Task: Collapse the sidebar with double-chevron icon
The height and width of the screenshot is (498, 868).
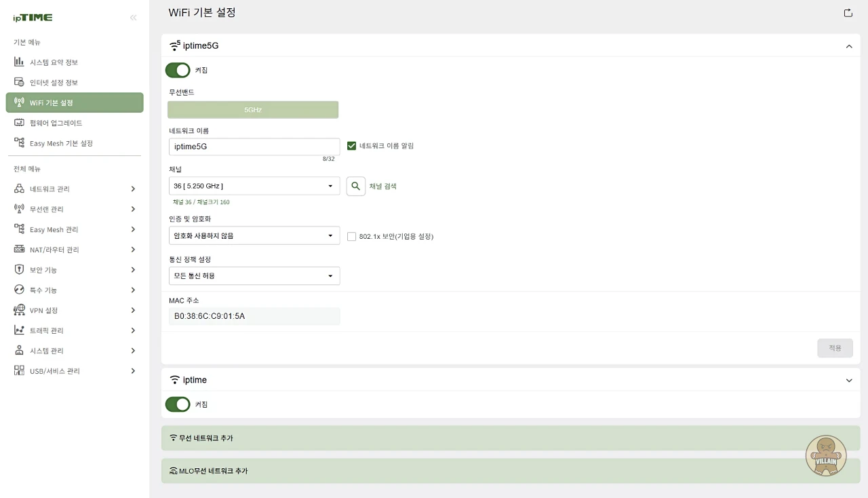Action: [x=133, y=18]
